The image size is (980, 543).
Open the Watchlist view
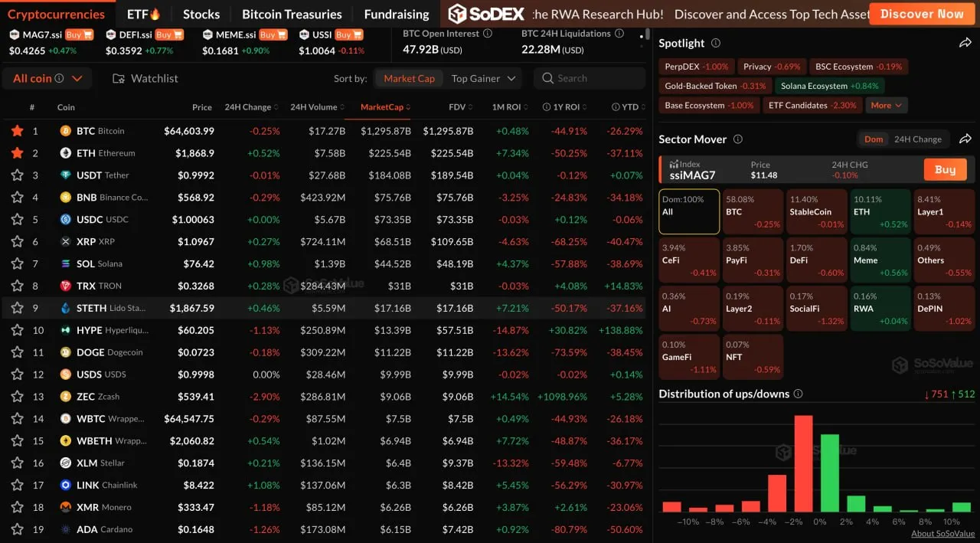click(x=145, y=78)
